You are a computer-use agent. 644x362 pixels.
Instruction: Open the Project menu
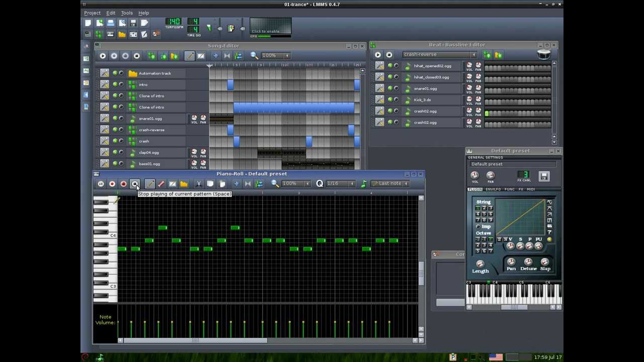pos(92,13)
